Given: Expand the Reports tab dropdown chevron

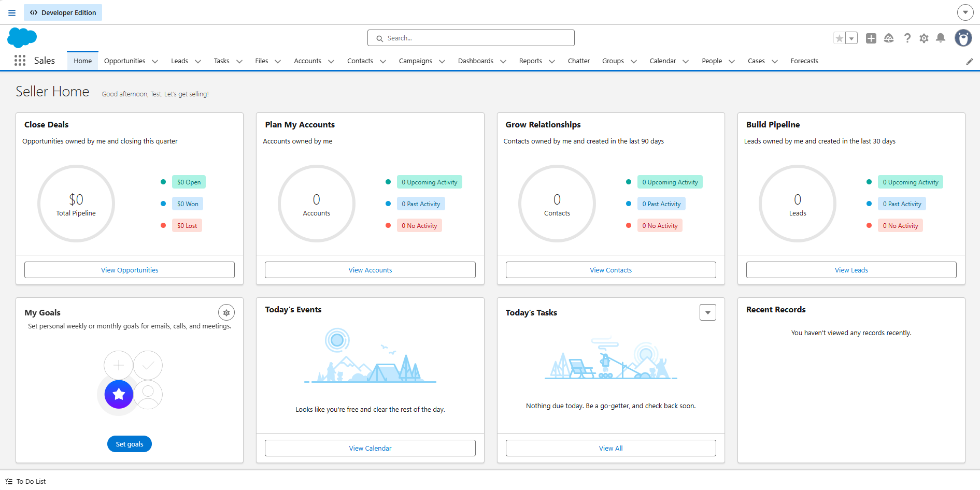Looking at the screenshot, I should (552, 61).
